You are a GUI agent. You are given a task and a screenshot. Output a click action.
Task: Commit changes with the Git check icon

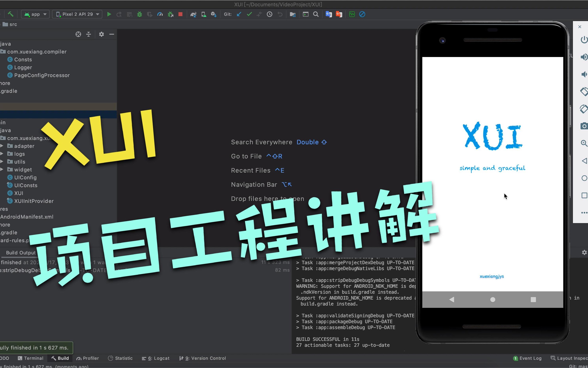click(249, 14)
